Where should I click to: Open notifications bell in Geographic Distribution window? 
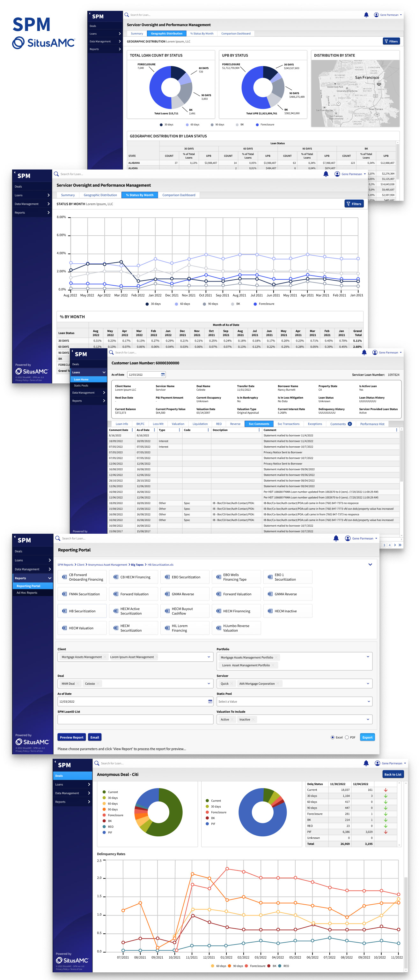[x=366, y=15]
